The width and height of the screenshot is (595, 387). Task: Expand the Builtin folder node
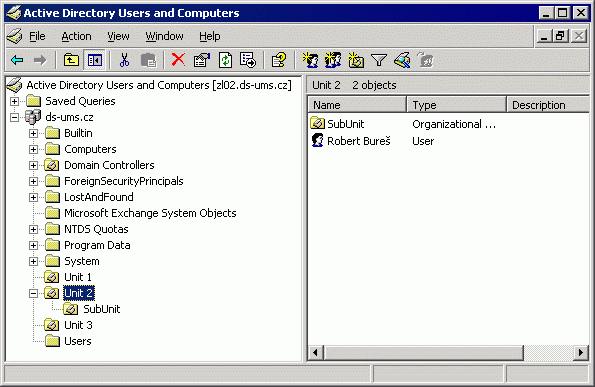click(33, 133)
